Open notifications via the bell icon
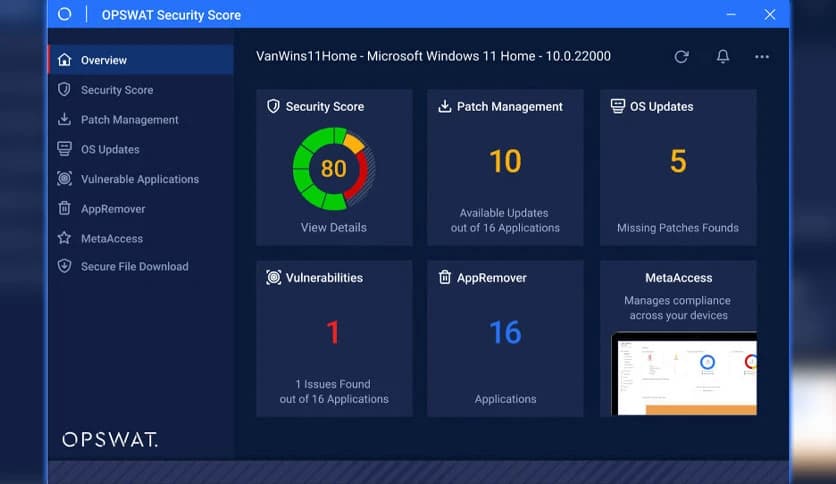 tap(722, 57)
